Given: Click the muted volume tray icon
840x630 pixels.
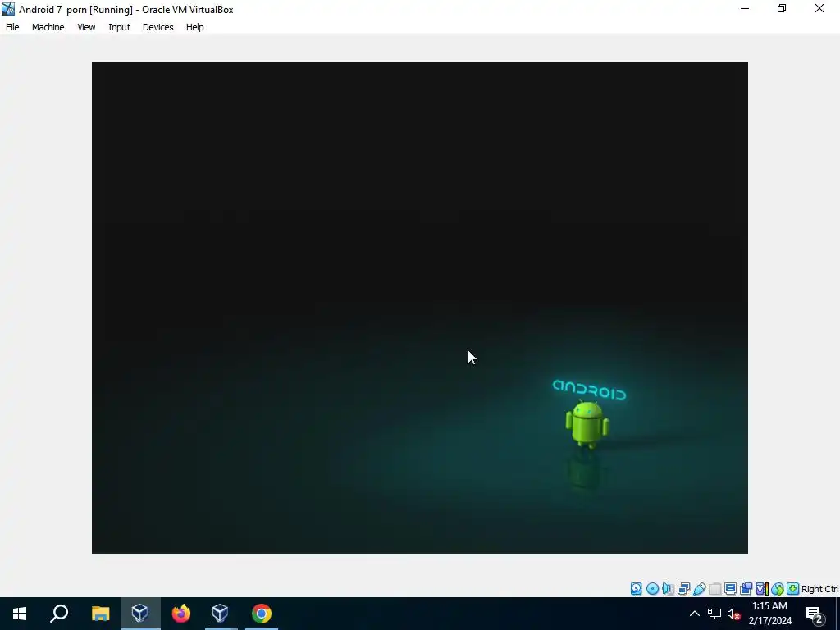Looking at the screenshot, I should point(734,614).
